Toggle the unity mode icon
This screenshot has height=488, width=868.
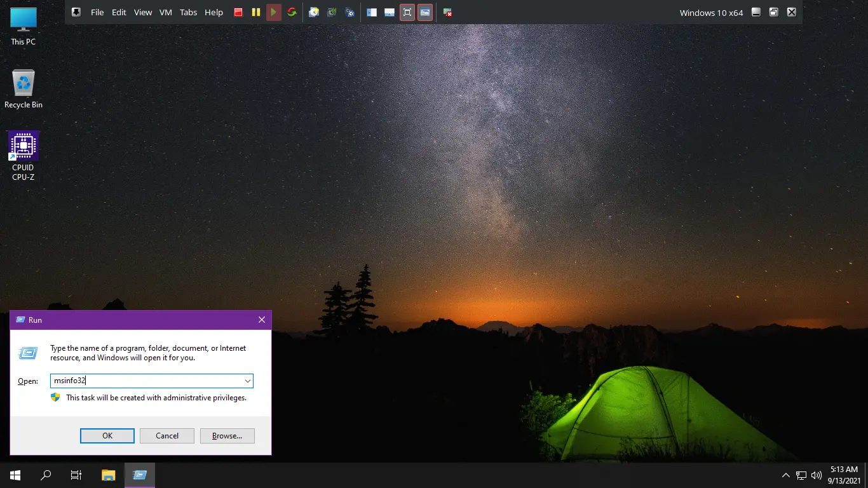pyautogui.click(x=425, y=12)
